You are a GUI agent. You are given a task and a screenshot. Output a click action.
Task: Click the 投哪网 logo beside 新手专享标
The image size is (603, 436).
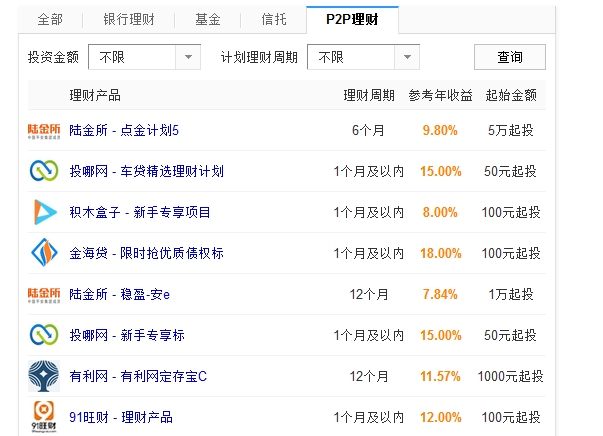(44, 334)
